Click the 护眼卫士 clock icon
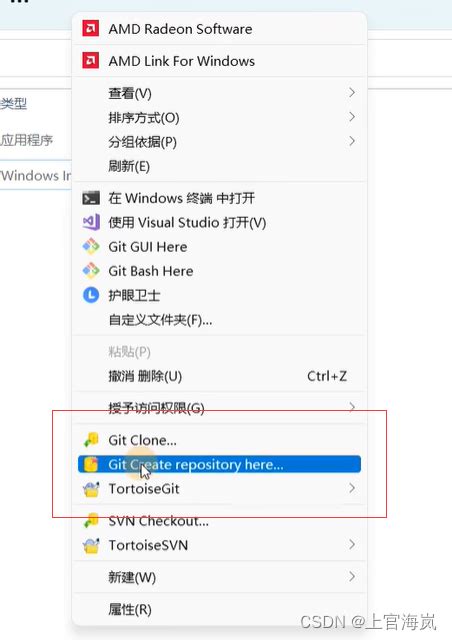Screen dimensions: 452x640 pos(91,295)
